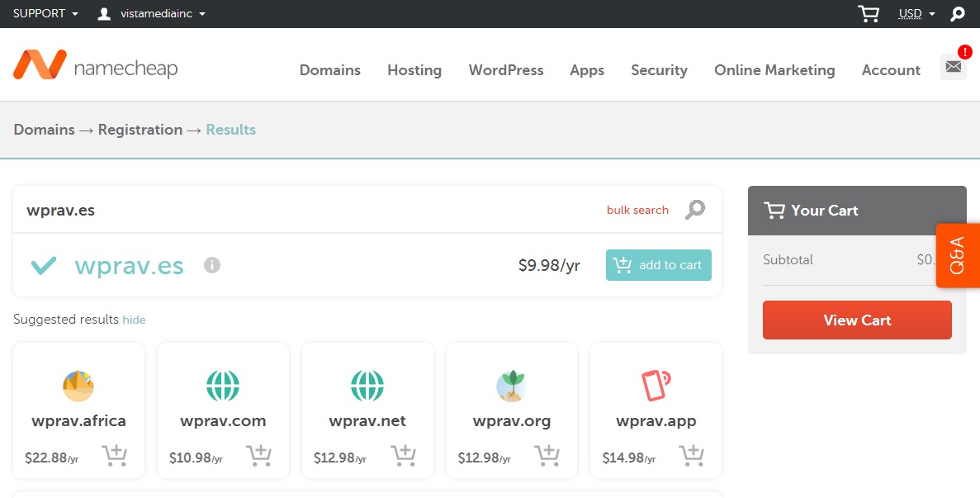
Task: Click the user profile icon beside vistamediainc
Action: pos(104,14)
